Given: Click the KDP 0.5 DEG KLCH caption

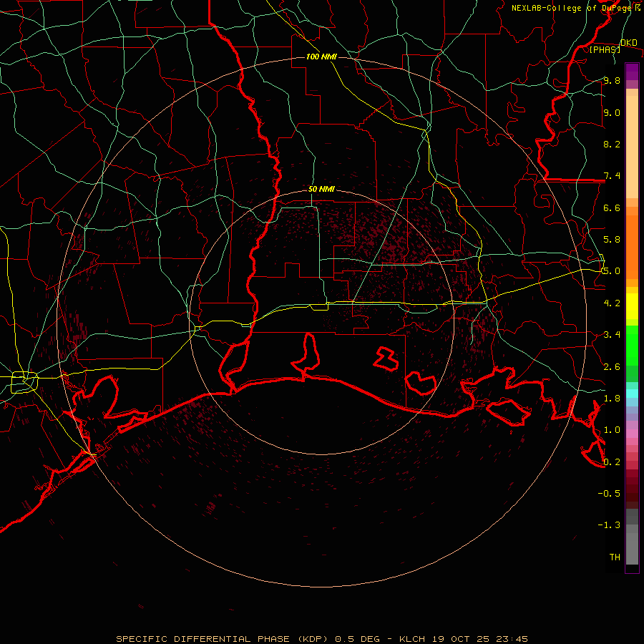Looking at the screenshot, I should point(322,639).
